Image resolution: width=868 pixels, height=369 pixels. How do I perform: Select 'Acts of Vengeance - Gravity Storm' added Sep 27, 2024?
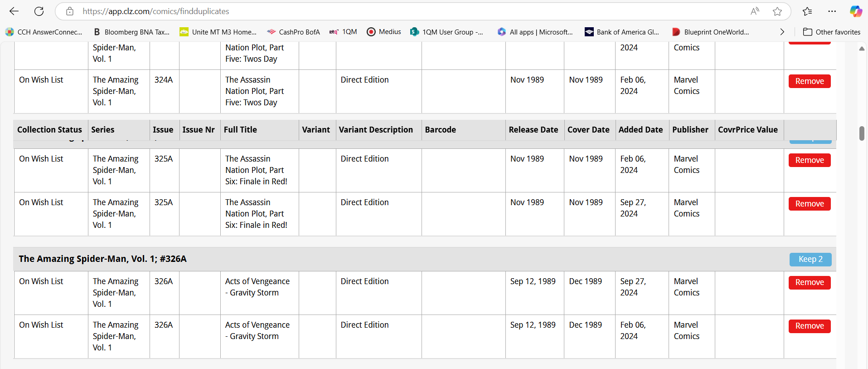[257, 287]
